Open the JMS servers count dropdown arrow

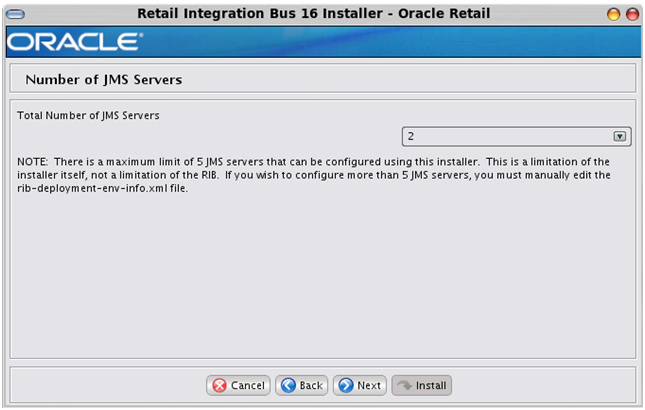(x=619, y=136)
